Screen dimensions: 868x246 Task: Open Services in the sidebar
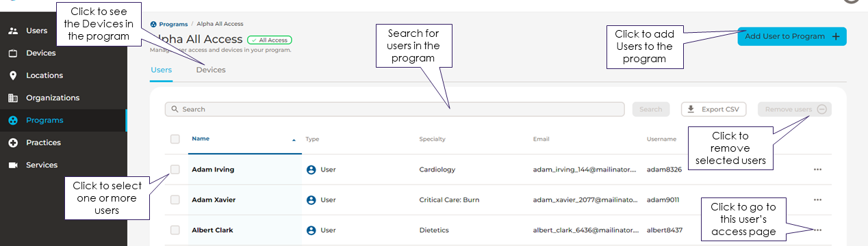click(42, 165)
